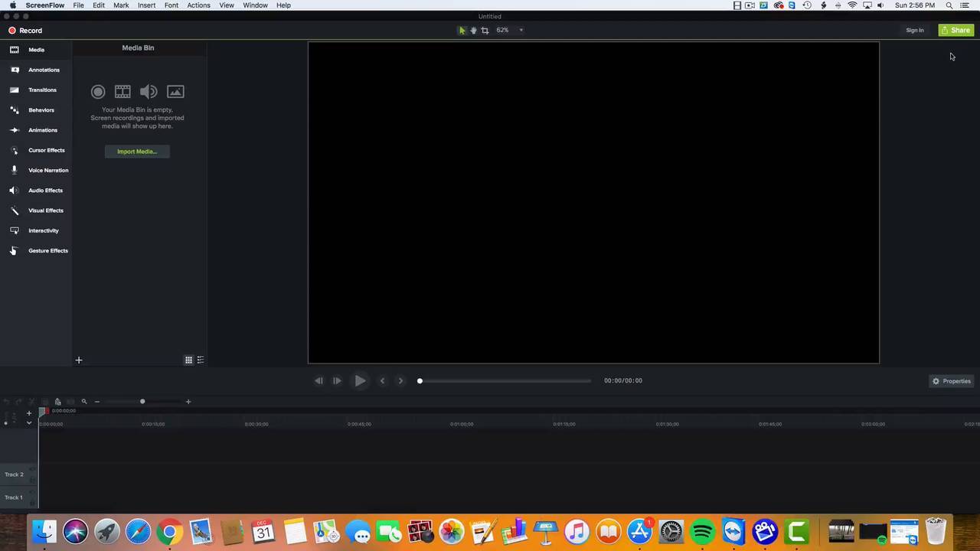Collapse timeline tracks with the chevron
This screenshot has width=980, height=551.
[29, 423]
